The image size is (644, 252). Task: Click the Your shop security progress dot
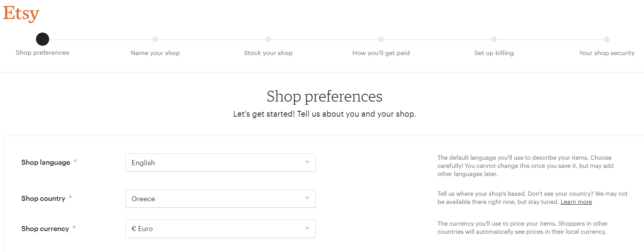(606, 39)
